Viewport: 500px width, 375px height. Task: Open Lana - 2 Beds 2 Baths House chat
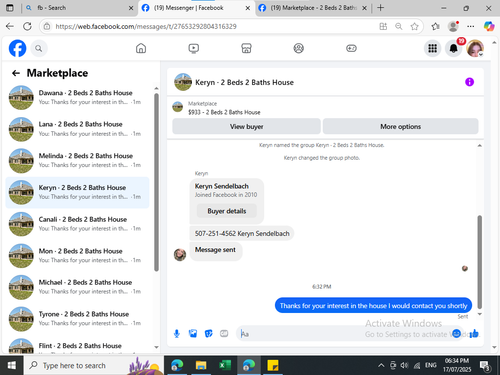click(x=77, y=129)
